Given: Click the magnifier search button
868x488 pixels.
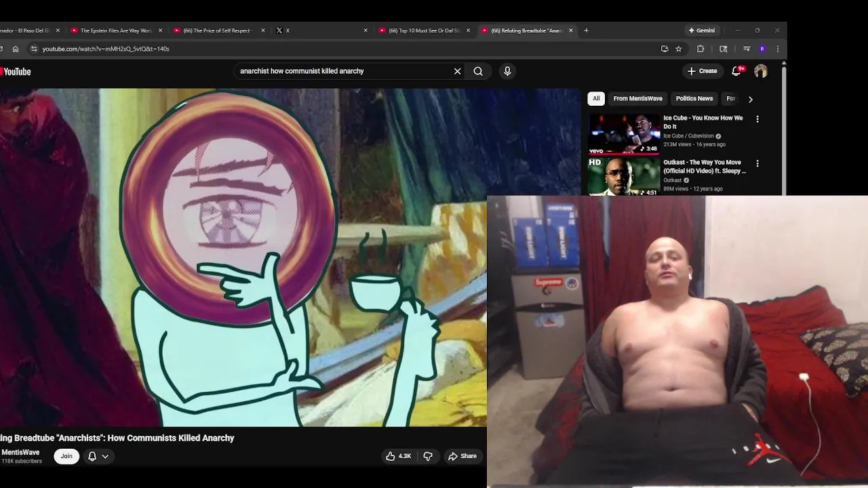Looking at the screenshot, I should [x=478, y=71].
